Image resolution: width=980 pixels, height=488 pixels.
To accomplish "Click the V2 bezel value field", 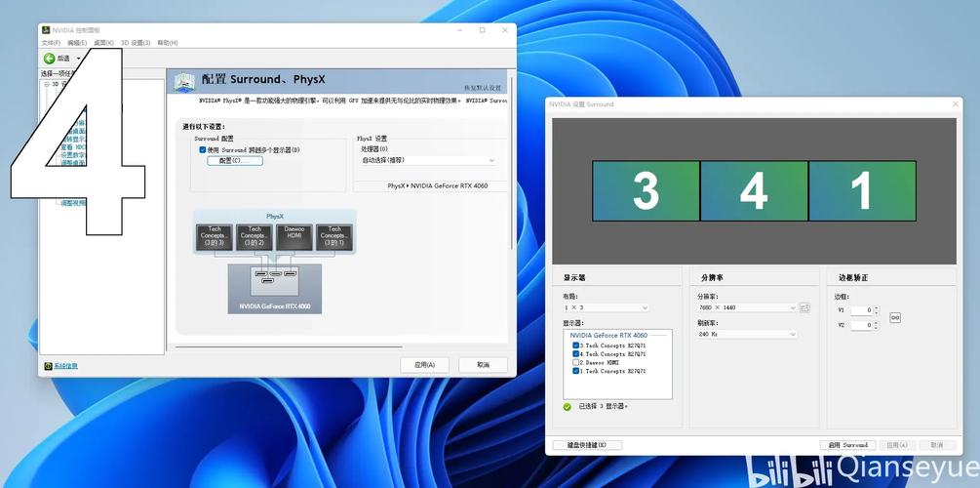I will (x=861, y=325).
